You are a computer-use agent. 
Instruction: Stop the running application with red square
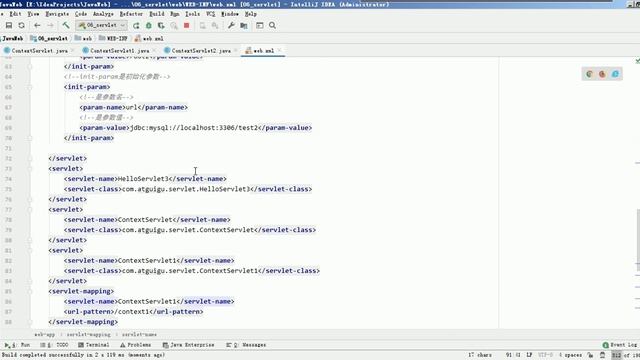click(187, 25)
